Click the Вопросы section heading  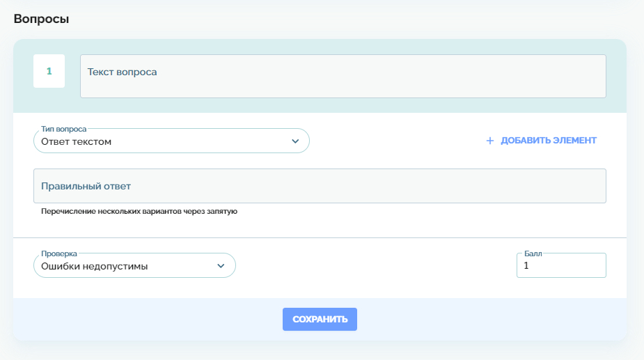(x=41, y=19)
